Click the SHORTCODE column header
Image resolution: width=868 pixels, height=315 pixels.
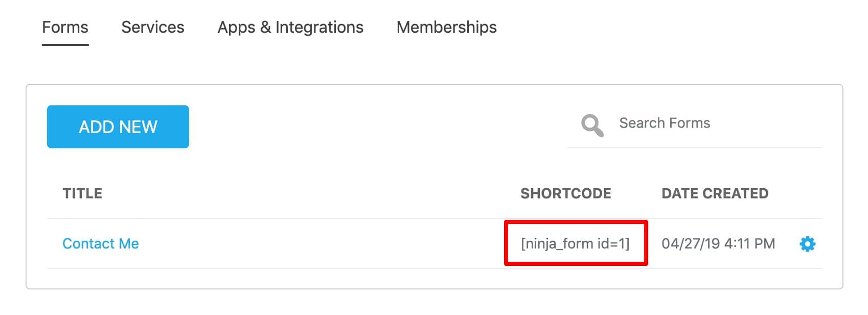pos(565,193)
